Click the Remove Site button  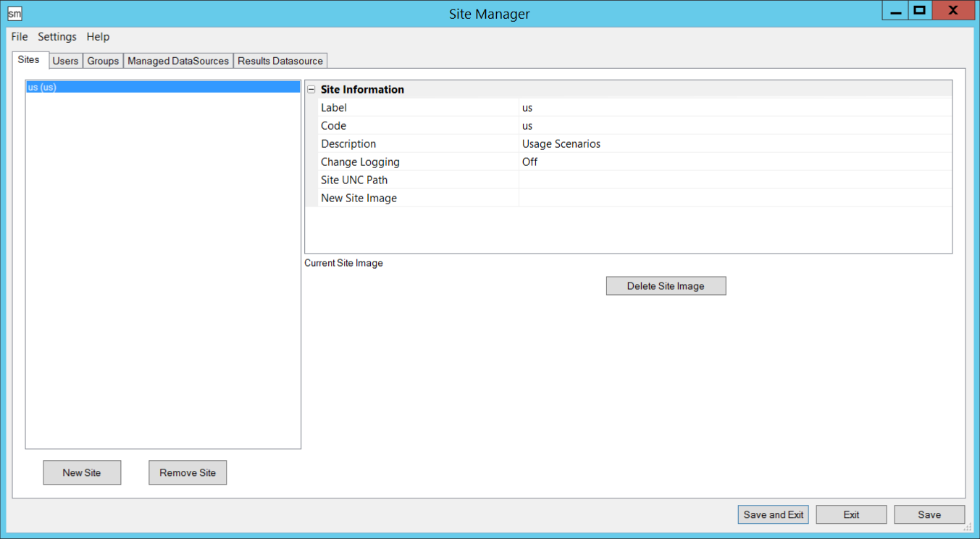188,473
